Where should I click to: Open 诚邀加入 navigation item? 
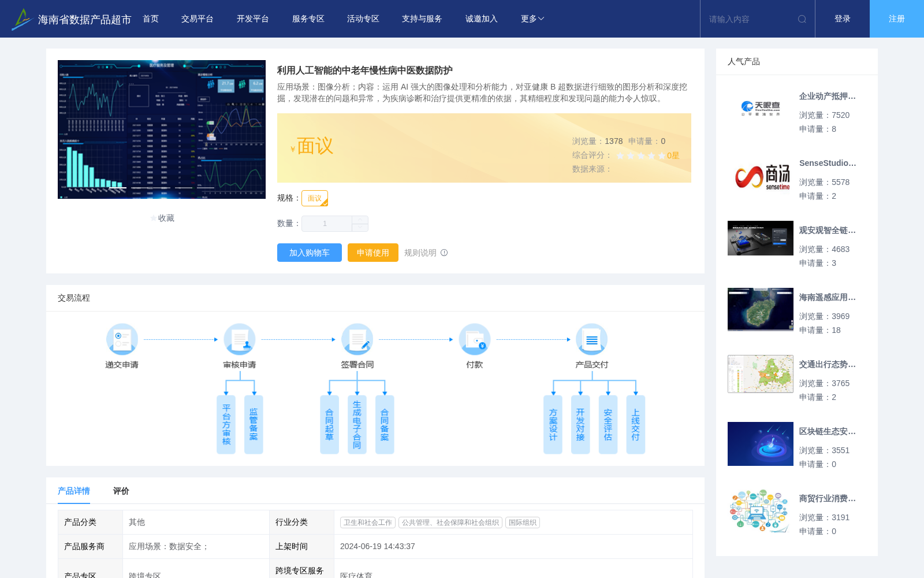[x=482, y=19]
